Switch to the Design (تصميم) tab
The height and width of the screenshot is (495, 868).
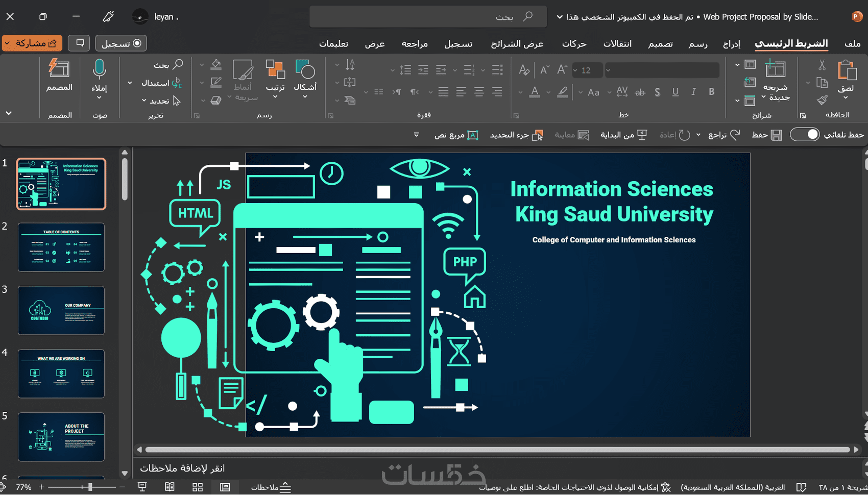click(661, 44)
